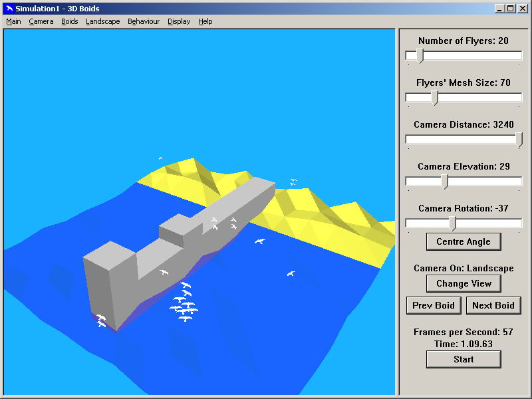Click the 'Camera On: Landscape' label
Screen dimensions: 532x399
pyautogui.click(x=464, y=268)
